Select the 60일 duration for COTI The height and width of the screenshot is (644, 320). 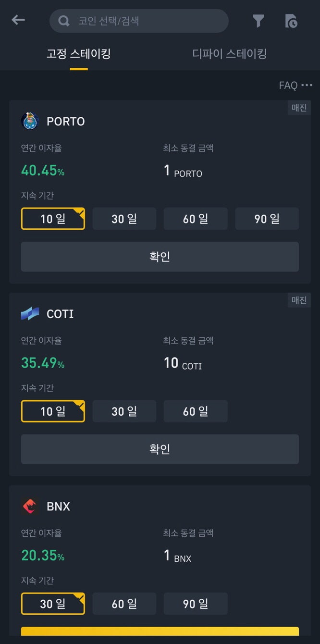tap(196, 411)
